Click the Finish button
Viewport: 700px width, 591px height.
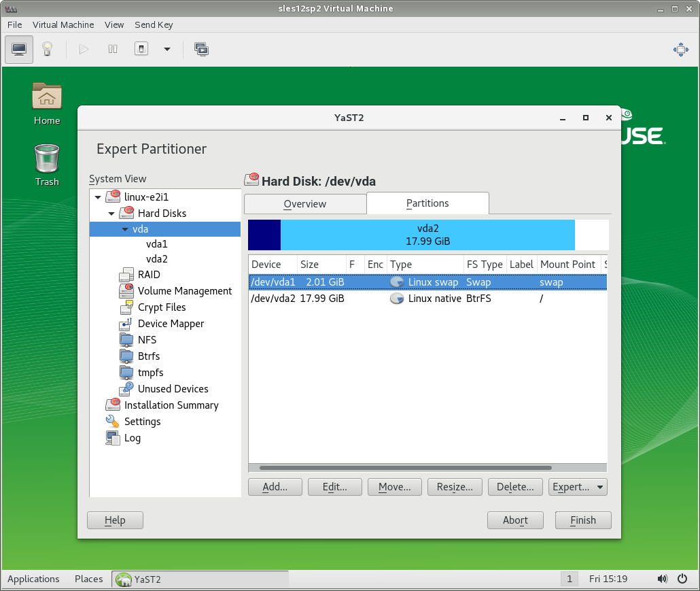point(582,520)
